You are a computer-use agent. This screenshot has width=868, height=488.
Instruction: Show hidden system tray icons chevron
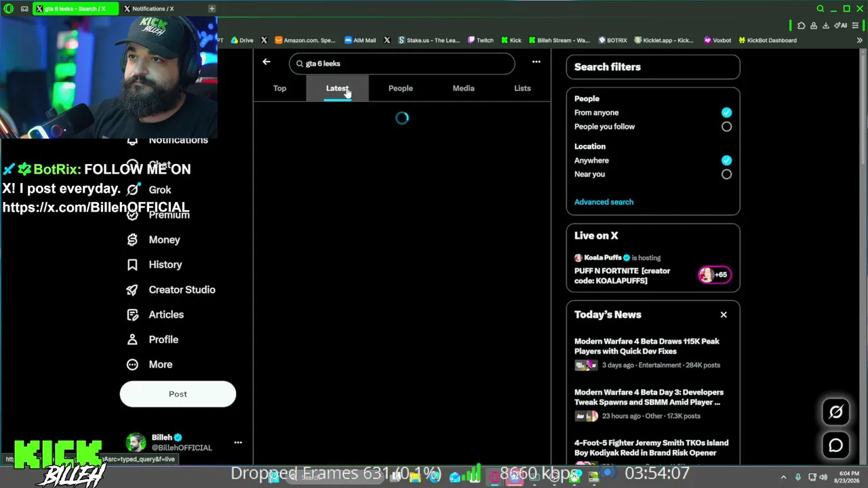[x=783, y=477]
